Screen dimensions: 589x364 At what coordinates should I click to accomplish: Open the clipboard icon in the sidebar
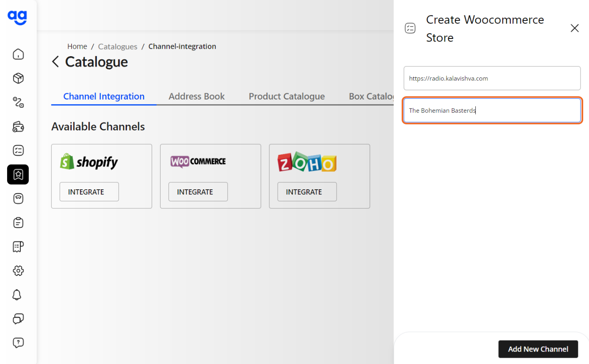[18, 222]
